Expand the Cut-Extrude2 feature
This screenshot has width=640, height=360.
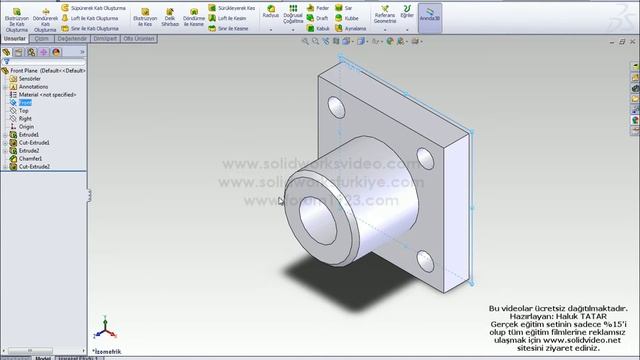coord(5,167)
